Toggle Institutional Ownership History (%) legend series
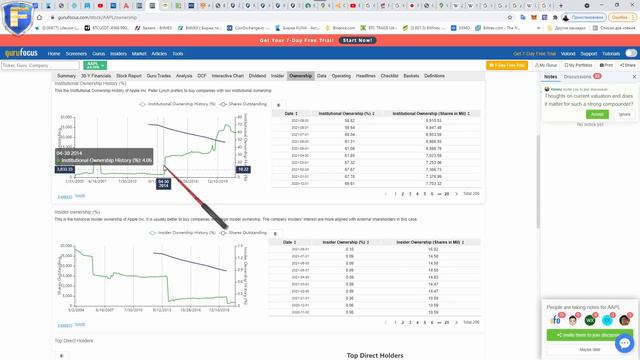640x360 pixels. pyautogui.click(x=178, y=104)
